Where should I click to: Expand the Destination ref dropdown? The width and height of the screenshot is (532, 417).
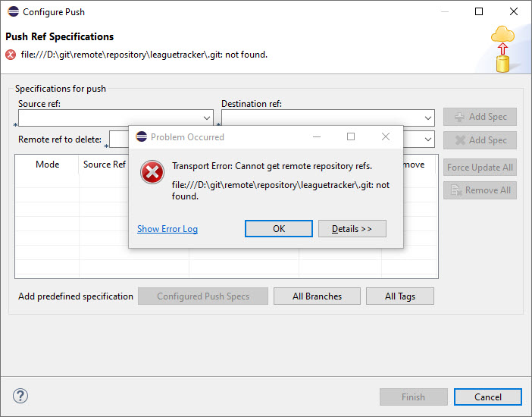point(428,118)
